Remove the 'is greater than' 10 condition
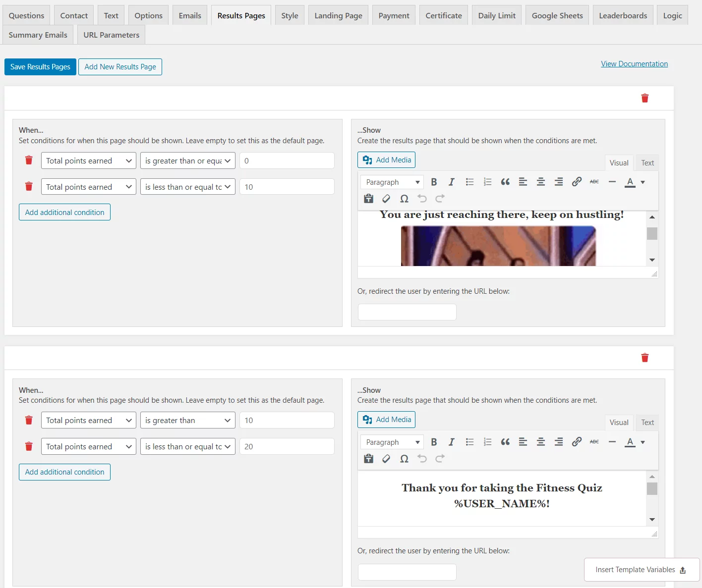This screenshot has width=702, height=588. (29, 420)
